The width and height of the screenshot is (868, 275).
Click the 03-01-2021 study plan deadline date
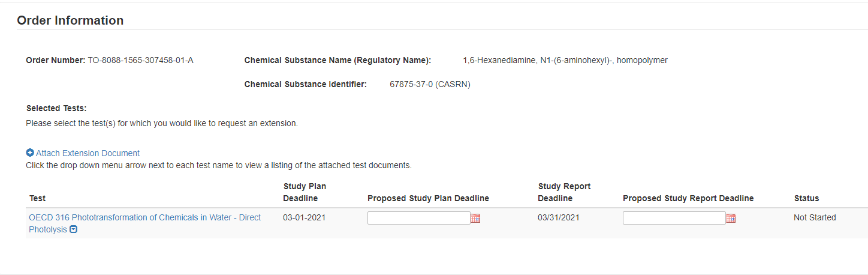coord(304,217)
